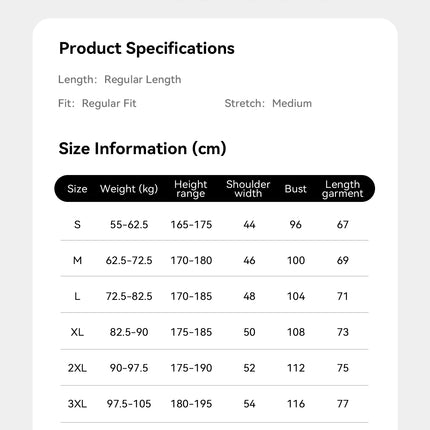Click the 62.5-72.5 weight cell
This screenshot has height=430, width=430.
pyautogui.click(x=129, y=260)
